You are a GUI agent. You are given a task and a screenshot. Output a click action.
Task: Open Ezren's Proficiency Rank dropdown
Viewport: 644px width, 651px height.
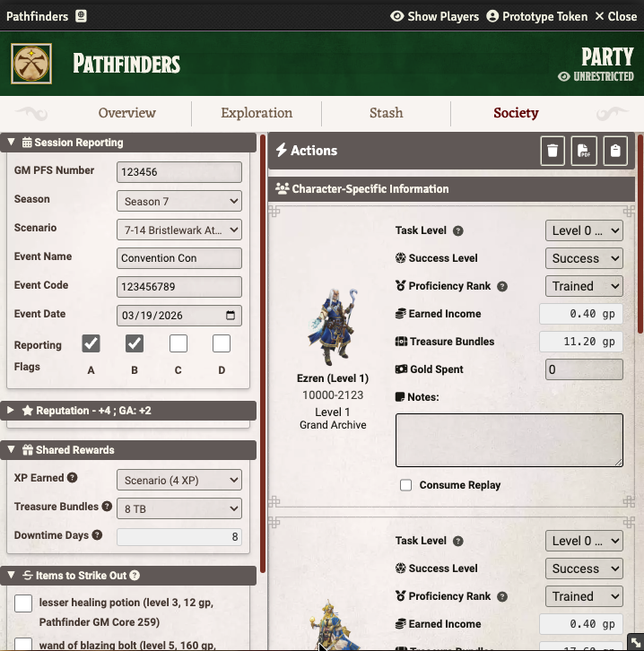tap(584, 286)
